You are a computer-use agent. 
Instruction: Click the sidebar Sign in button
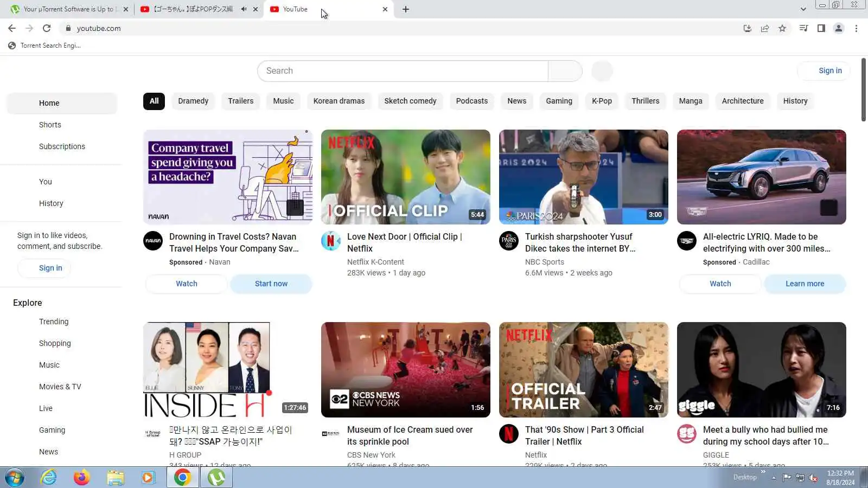click(44, 268)
